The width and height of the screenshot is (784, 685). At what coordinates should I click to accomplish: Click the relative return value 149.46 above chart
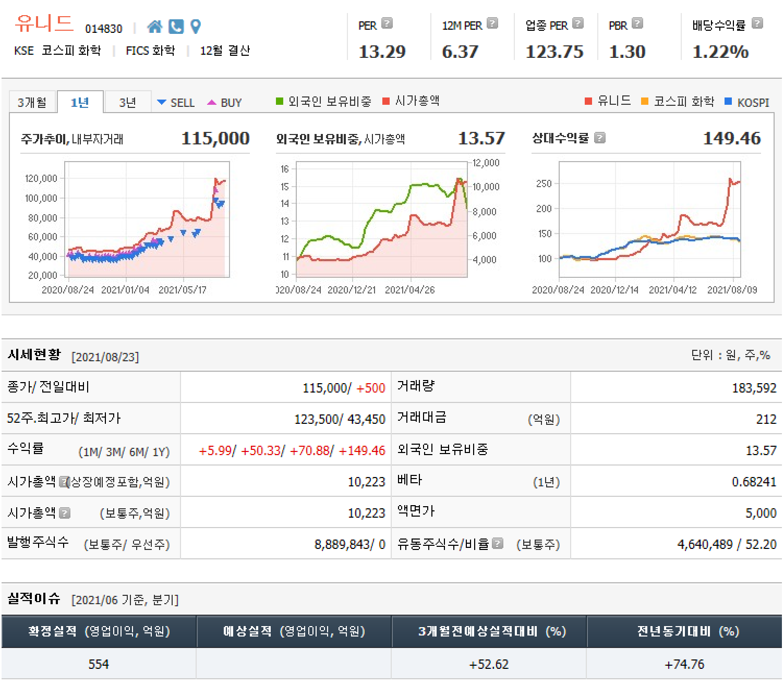coord(732,138)
